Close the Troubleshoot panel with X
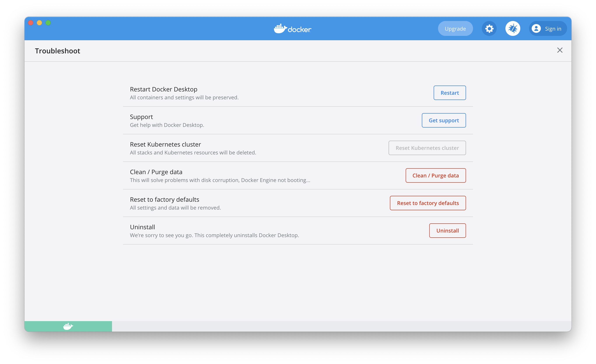Viewport: 596px width, 364px height. click(560, 50)
